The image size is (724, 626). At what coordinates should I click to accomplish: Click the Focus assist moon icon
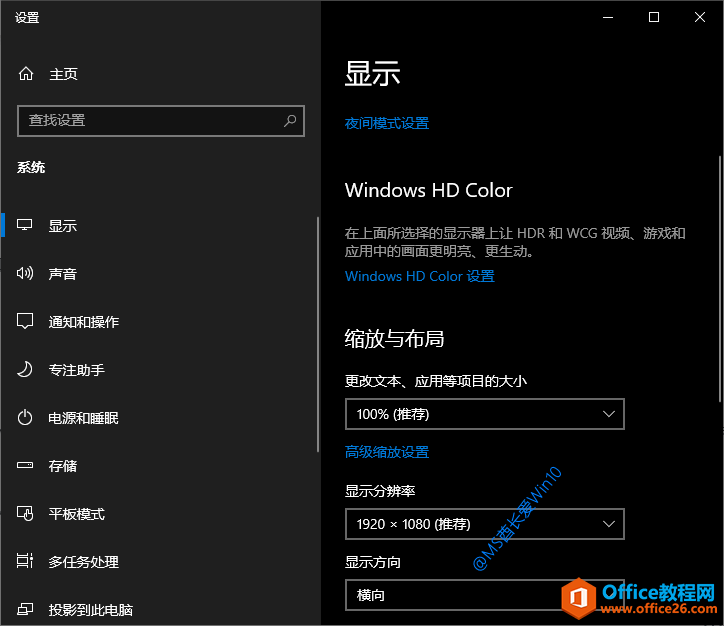[x=25, y=369]
